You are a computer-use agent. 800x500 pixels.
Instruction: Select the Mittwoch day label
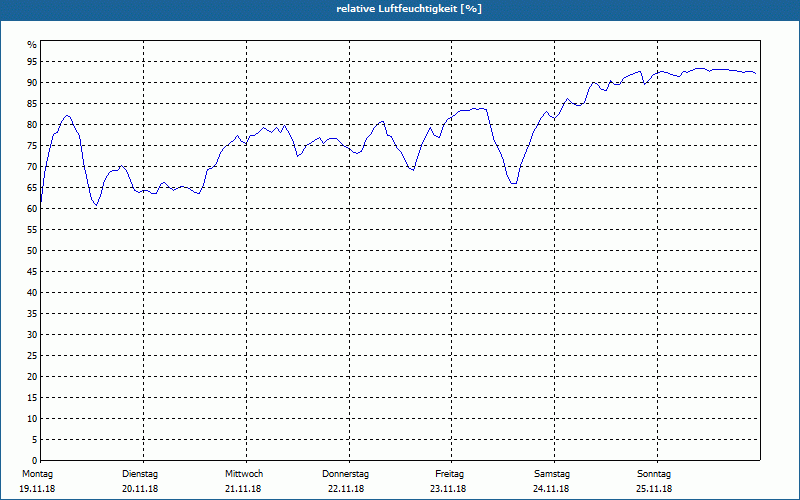tap(244, 474)
